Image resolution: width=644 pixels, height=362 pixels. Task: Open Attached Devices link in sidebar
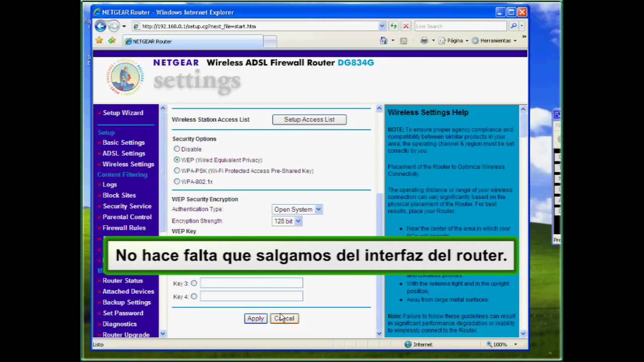(128, 292)
